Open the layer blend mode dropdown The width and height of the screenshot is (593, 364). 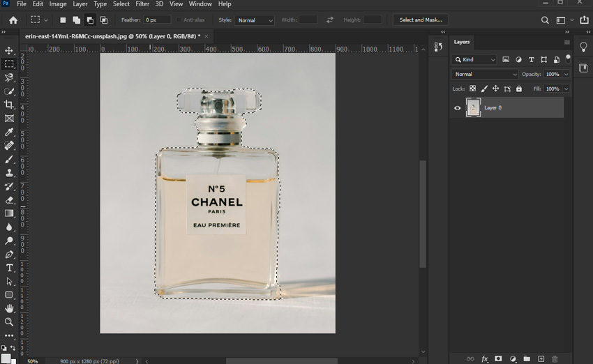click(x=485, y=74)
